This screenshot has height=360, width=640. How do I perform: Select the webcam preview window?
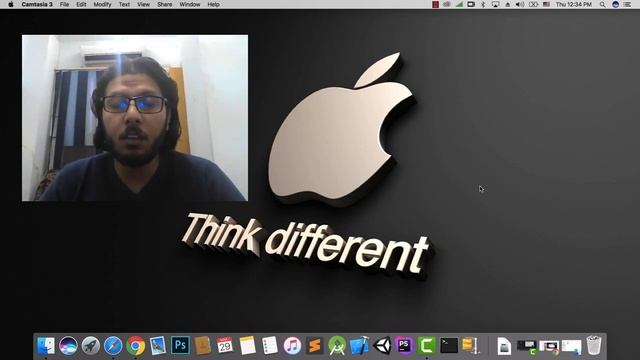coord(135,118)
